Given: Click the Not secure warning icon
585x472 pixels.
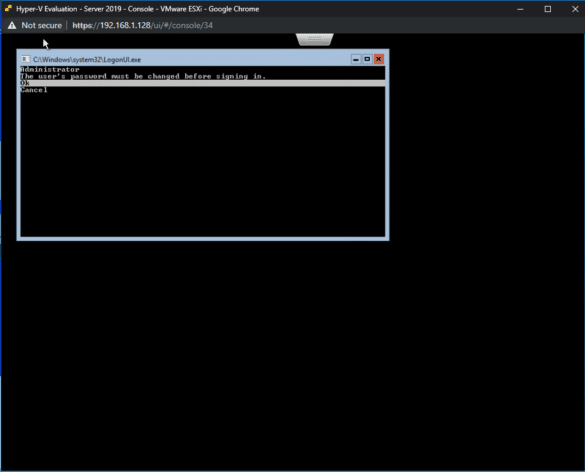Looking at the screenshot, I should click(12, 25).
